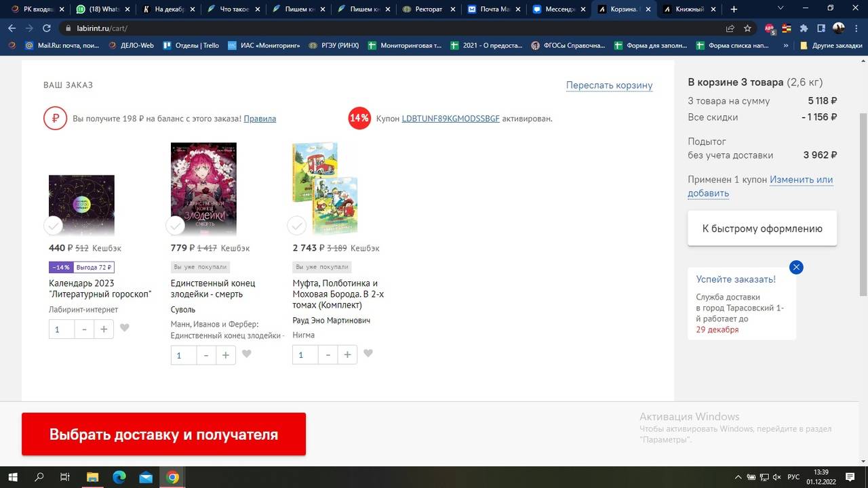Add Календарь 2023 to favorites heart
The height and width of the screenshot is (488, 868).
125,328
